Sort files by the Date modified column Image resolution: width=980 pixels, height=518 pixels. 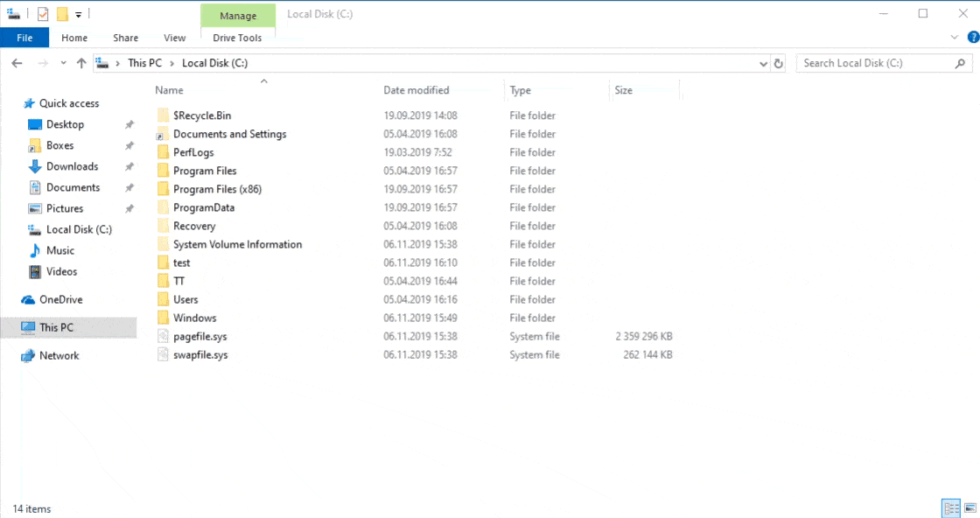coord(416,90)
